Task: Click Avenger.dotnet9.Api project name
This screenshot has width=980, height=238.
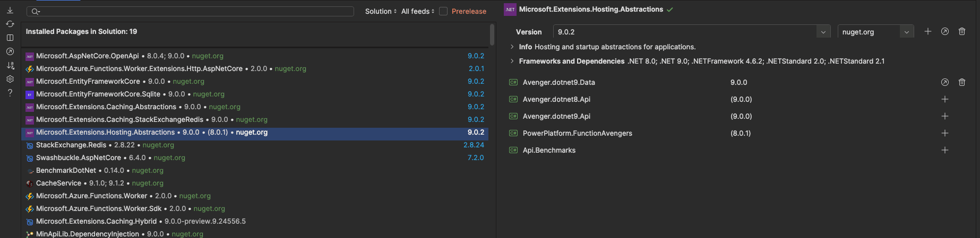Action: coord(556,116)
